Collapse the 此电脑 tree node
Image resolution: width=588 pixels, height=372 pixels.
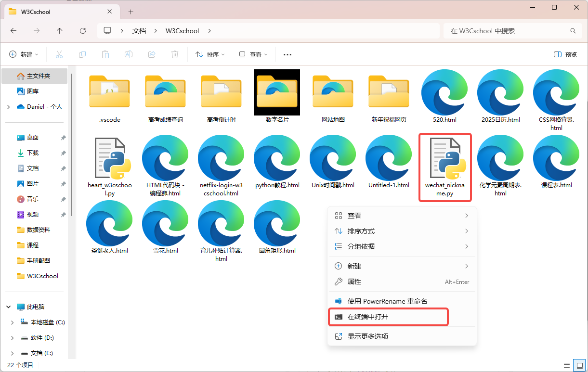pyautogui.click(x=9, y=307)
